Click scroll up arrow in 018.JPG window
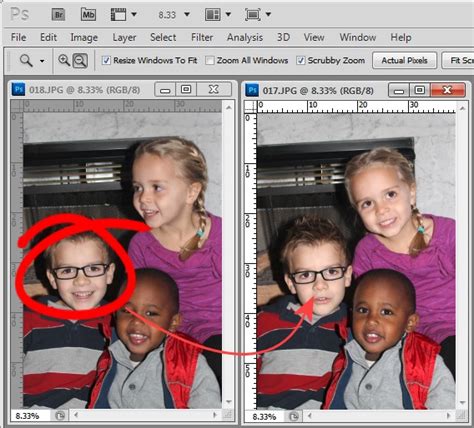Viewport: 474px width, 428px height. tap(229, 107)
